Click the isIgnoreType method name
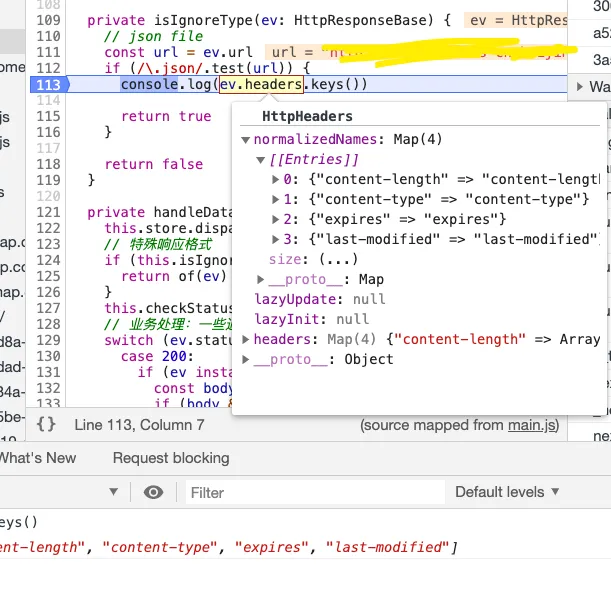Screen dimensions: 611x598 tap(203, 20)
